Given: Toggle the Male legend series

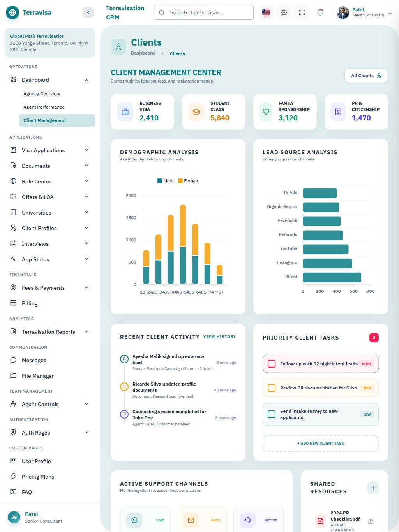Looking at the screenshot, I should coord(166,181).
